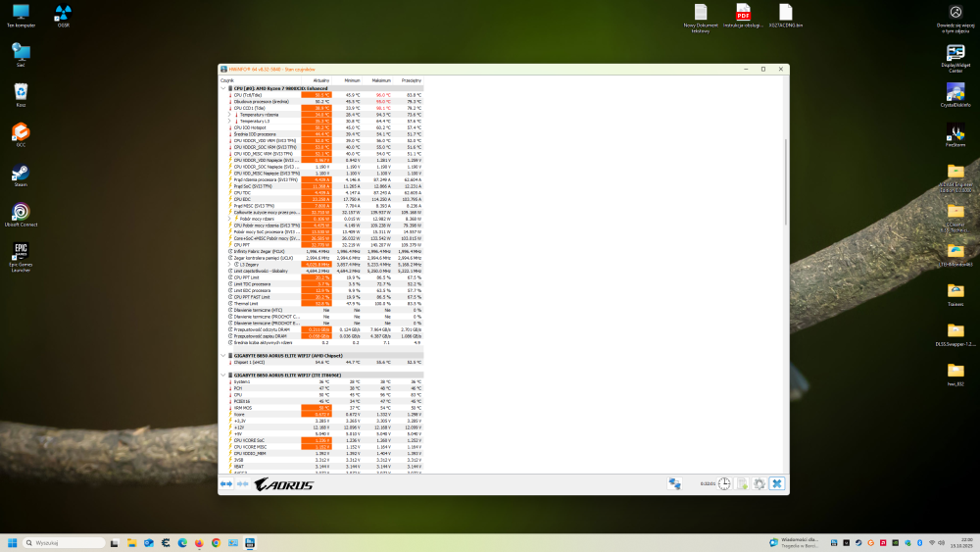Expand the Temperatury rdzenia sub-items
This screenshot has width=980, height=552.
[x=228, y=115]
